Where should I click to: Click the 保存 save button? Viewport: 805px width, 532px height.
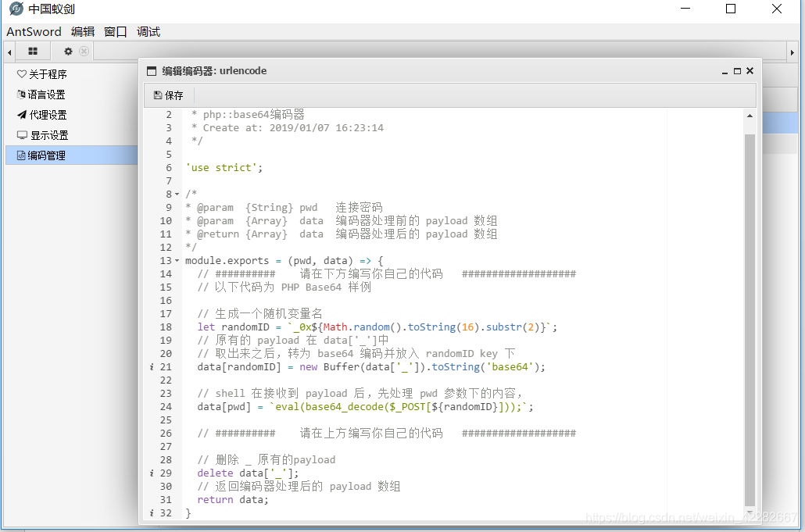[168, 95]
